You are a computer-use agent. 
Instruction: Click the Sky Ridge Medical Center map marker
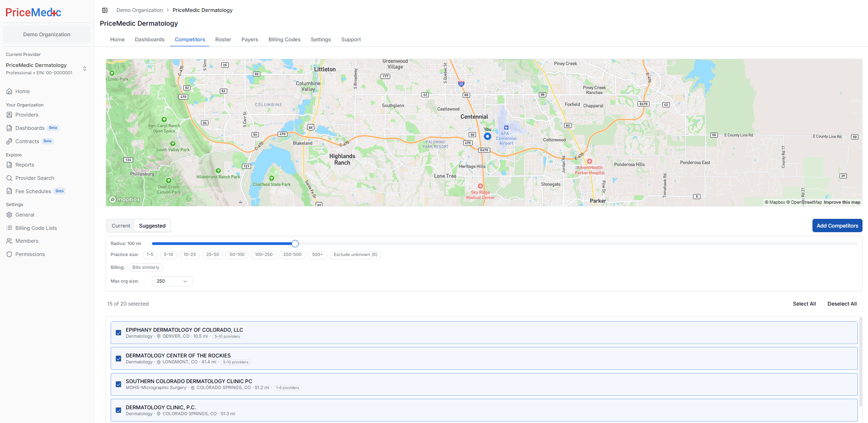pyautogui.click(x=480, y=186)
